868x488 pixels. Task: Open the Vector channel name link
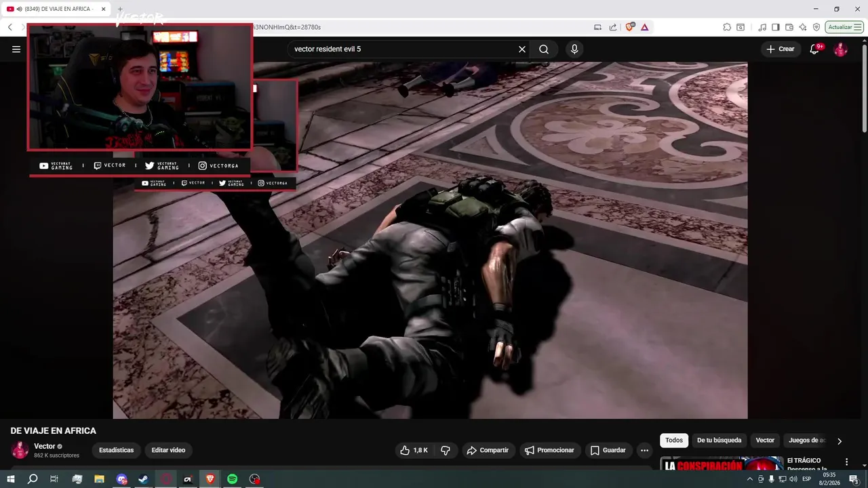tap(45, 446)
